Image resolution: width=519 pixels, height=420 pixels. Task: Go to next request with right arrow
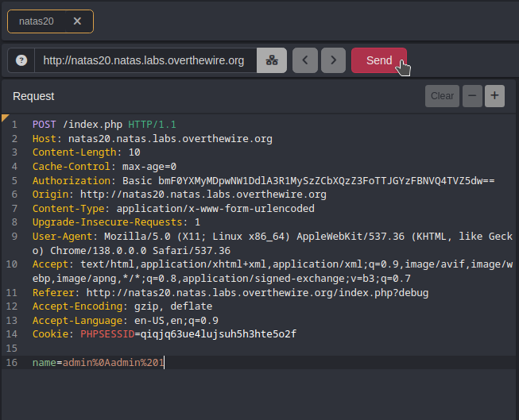[333, 60]
